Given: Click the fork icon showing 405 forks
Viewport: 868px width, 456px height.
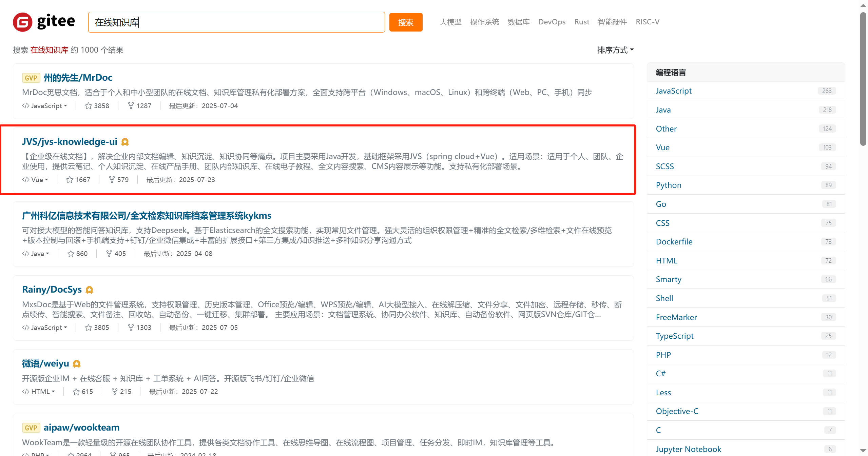Looking at the screenshot, I should 109,254.
